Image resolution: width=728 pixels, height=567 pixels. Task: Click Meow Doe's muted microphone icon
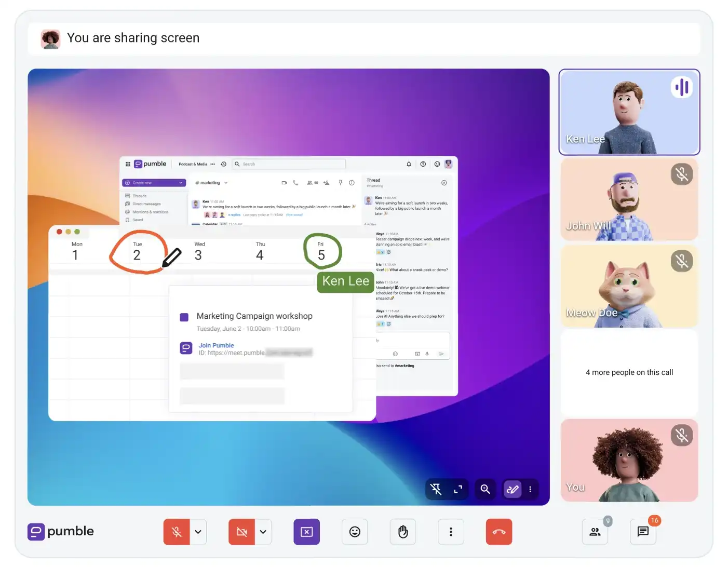point(682,261)
